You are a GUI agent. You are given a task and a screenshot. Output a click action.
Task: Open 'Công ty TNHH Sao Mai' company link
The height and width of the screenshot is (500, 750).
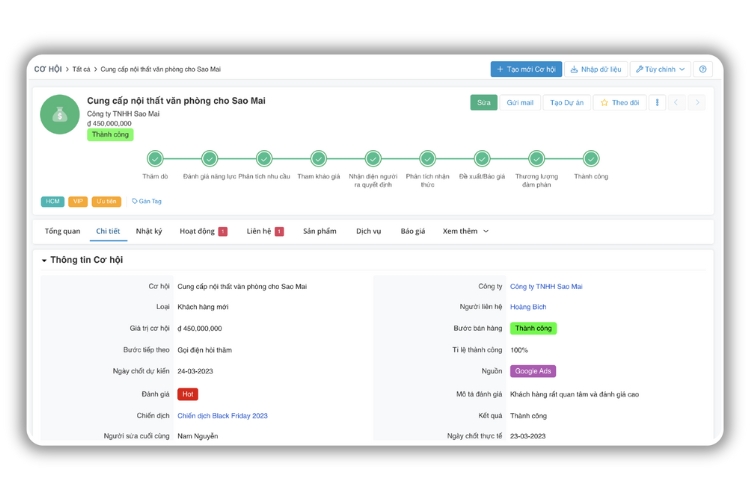click(x=546, y=286)
